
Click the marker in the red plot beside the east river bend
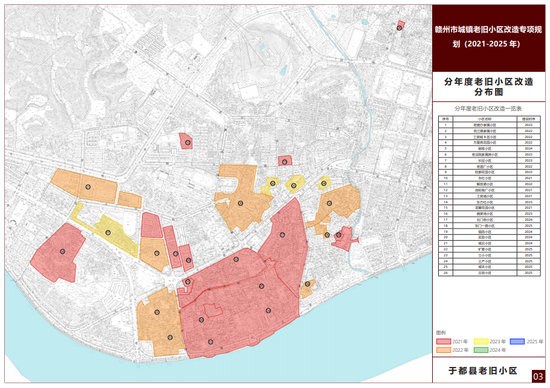click(338, 235)
